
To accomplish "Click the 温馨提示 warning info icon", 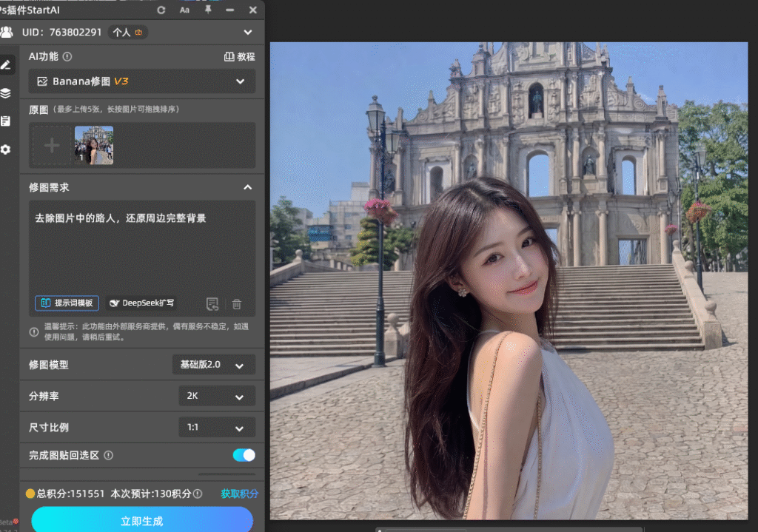I will click(x=34, y=332).
